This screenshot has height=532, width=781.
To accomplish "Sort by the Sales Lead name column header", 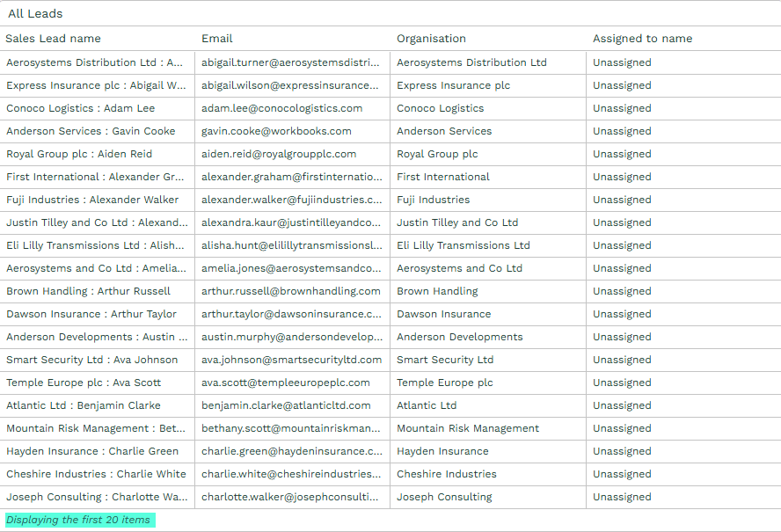I will click(x=53, y=39).
